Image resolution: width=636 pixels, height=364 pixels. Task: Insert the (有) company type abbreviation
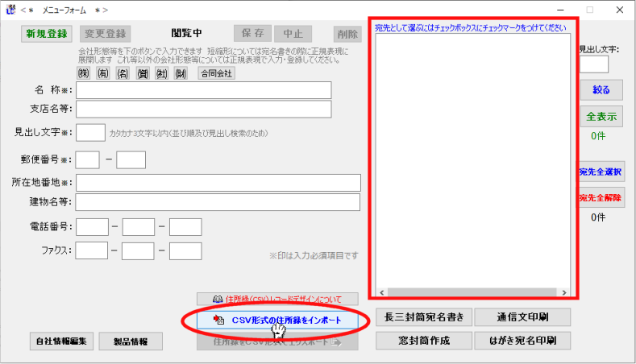[x=103, y=73]
